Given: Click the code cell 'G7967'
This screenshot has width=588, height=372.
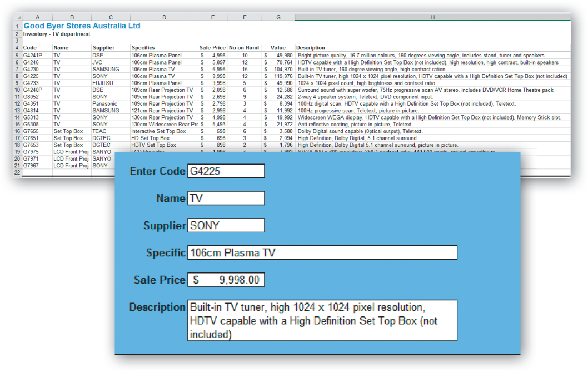Looking at the screenshot, I should coord(37,166).
